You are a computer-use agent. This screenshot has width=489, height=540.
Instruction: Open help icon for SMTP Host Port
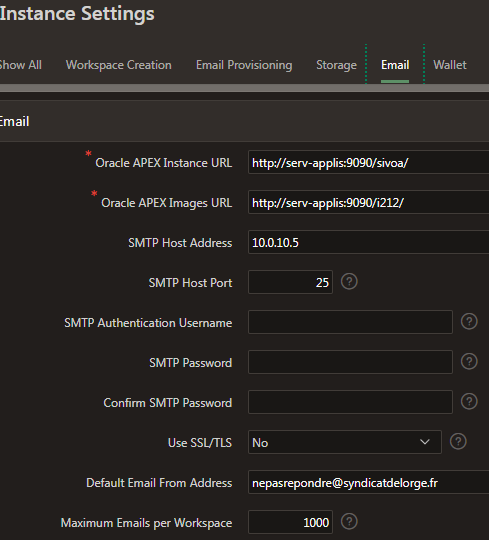point(349,282)
